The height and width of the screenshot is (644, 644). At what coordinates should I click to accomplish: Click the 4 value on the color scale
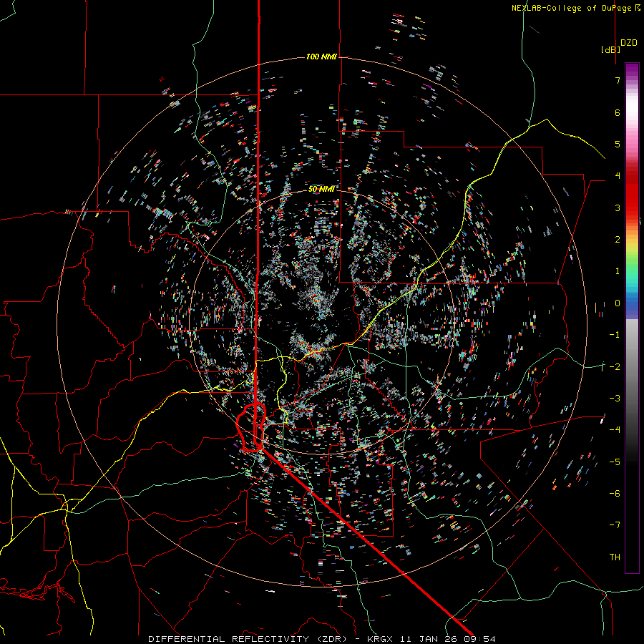point(618,176)
